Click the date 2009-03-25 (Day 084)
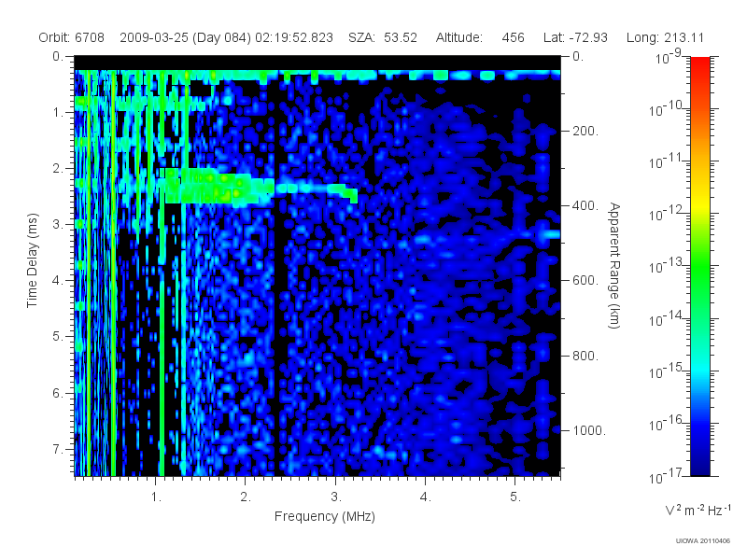 coord(185,37)
